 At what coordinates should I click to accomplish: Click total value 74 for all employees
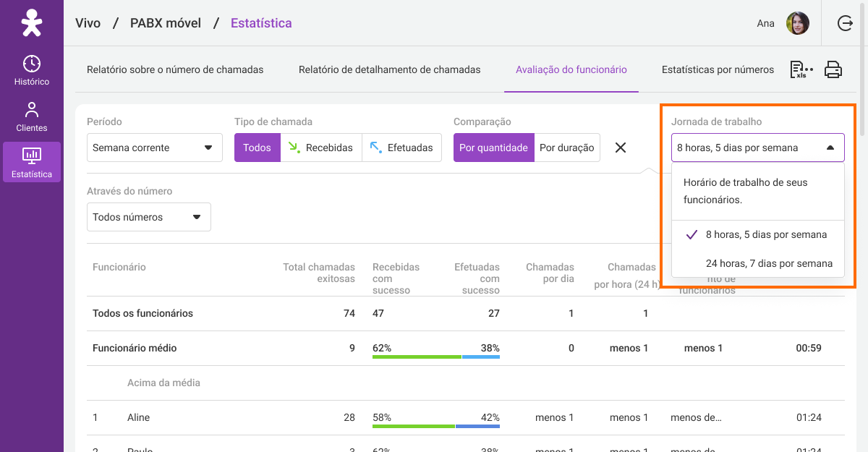point(349,313)
